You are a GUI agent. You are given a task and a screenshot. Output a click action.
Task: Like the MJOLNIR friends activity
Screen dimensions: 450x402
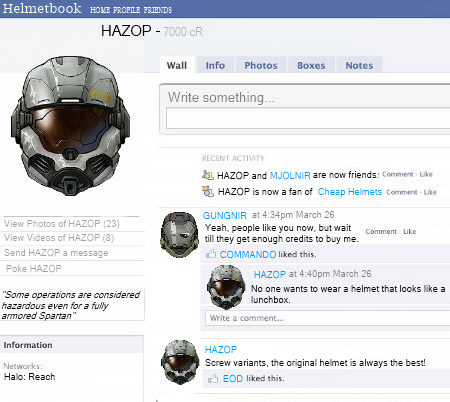click(426, 174)
